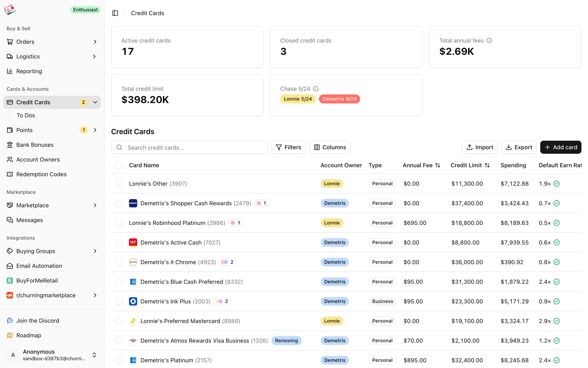Click the Reddit churningmarketplace icon

[x=10, y=295]
